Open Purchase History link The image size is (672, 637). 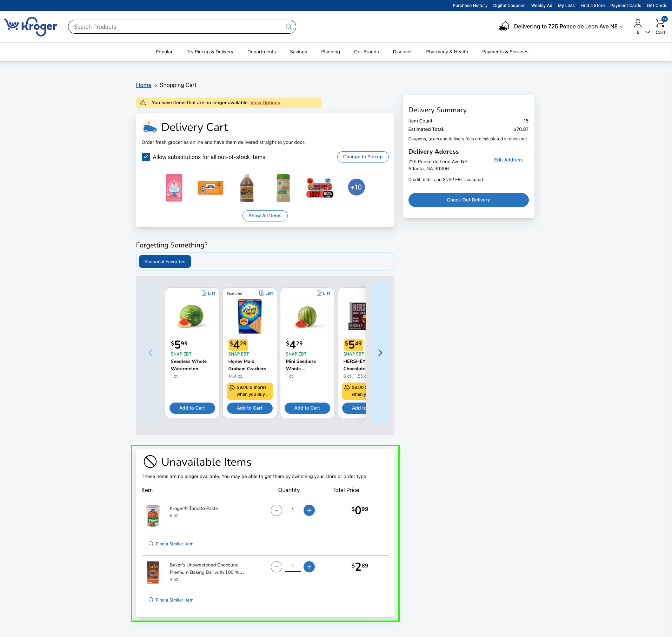(x=470, y=6)
